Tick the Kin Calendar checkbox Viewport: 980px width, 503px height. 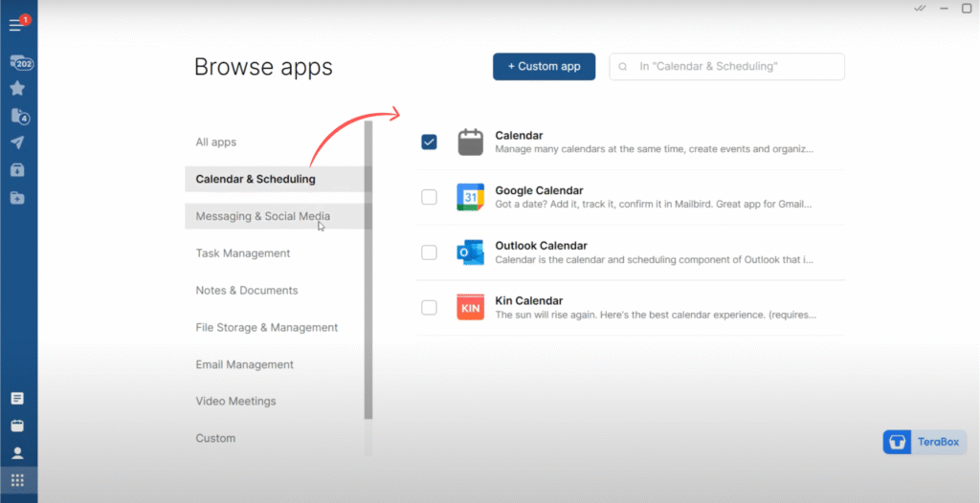[x=429, y=307]
